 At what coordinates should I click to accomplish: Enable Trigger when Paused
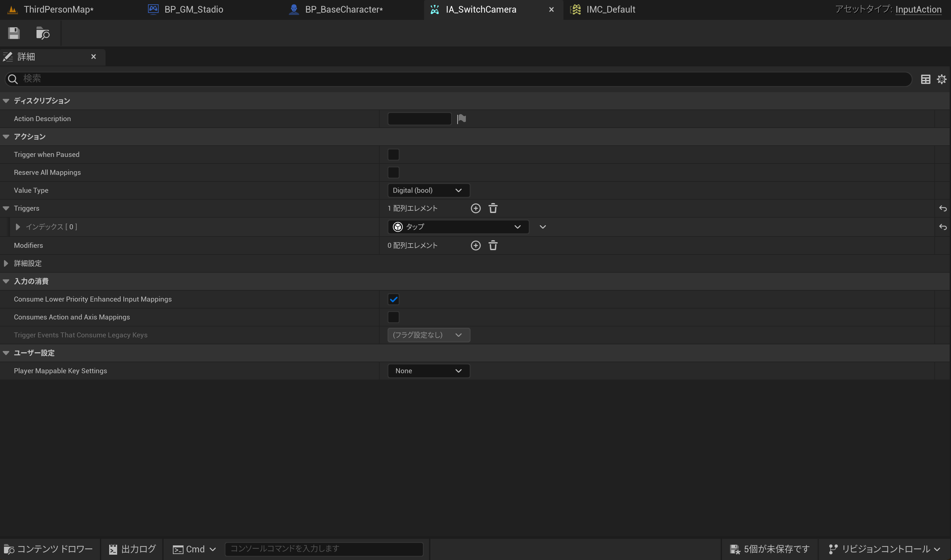[x=393, y=154]
